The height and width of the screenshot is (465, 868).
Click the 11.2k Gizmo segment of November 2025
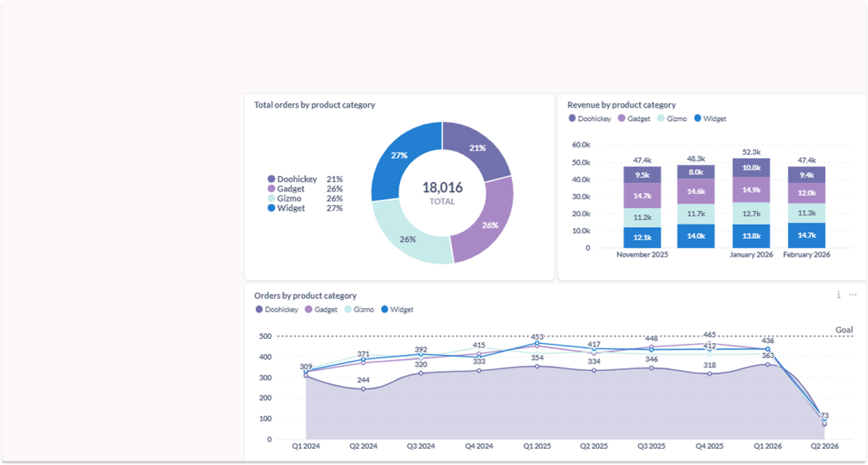click(643, 218)
